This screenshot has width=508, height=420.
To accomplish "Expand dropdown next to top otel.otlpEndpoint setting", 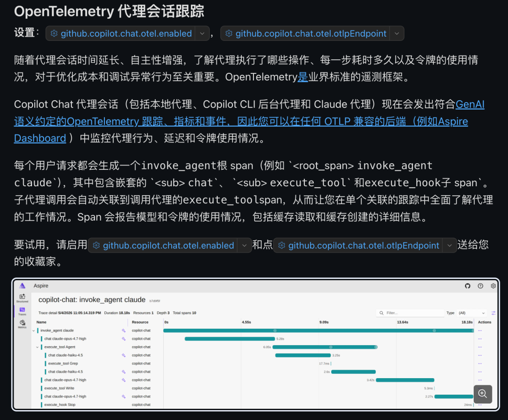I will pyautogui.click(x=397, y=33).
